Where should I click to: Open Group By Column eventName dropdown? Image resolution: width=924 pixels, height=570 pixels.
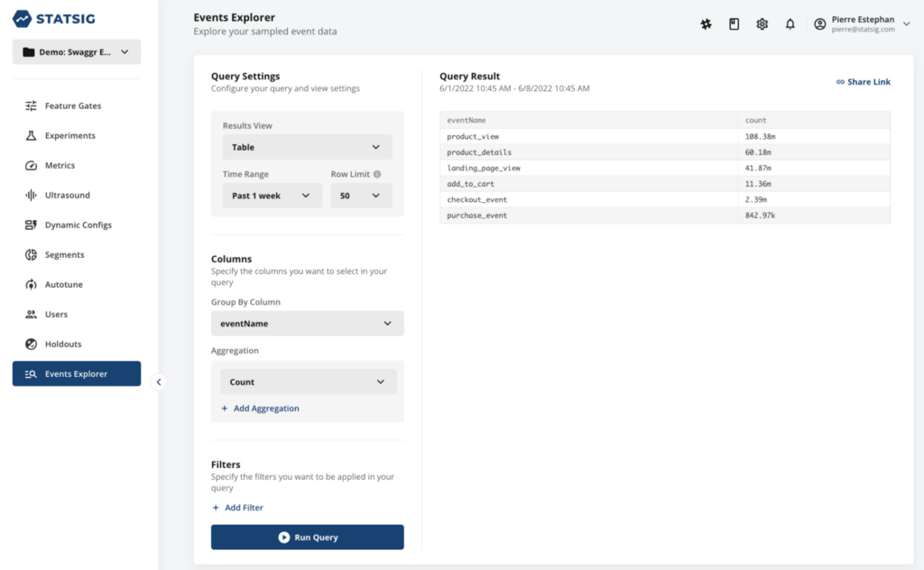coord(307,323)
